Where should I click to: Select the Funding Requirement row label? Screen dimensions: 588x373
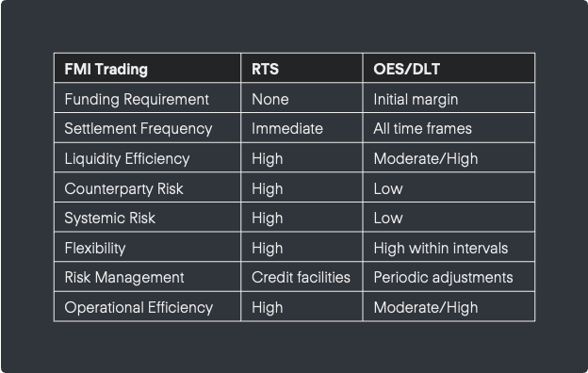tap(147, 98)
